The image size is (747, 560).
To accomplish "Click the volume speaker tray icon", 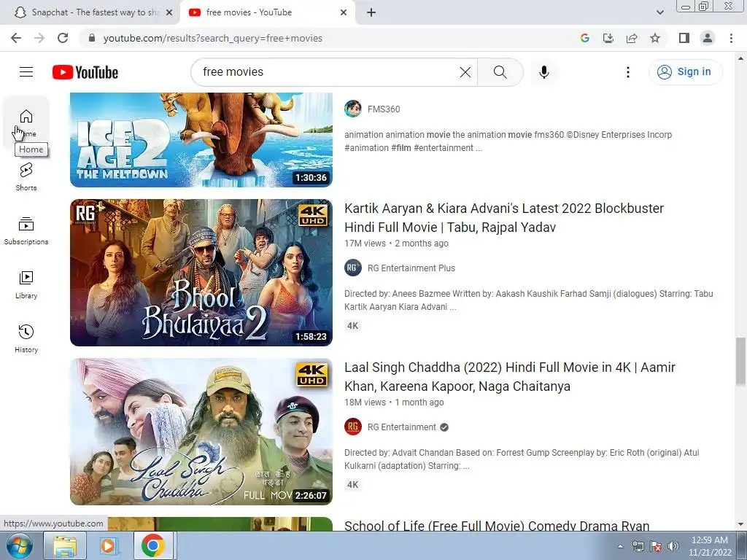I will point(673,546).
